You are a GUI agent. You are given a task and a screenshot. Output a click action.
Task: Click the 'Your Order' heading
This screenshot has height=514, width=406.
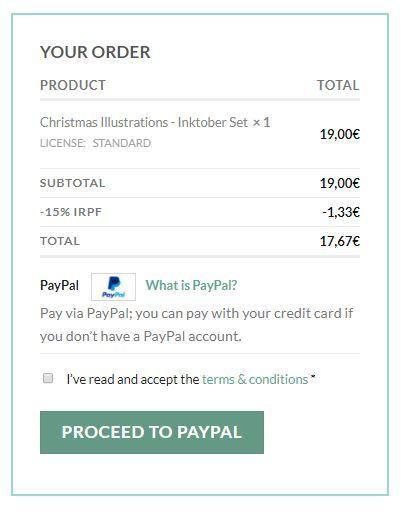[x=95, y=52]
